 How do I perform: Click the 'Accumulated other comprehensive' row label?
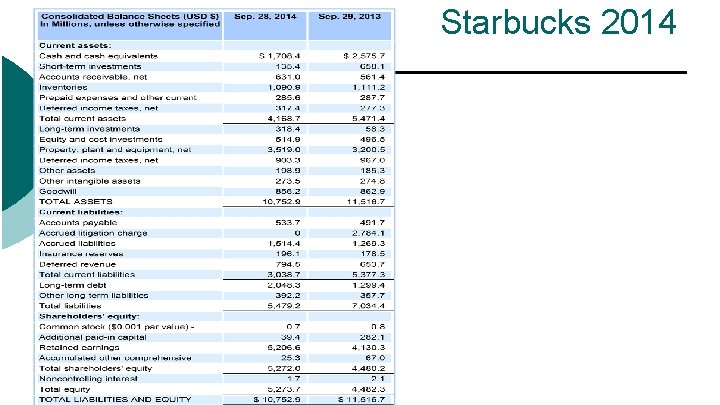click(x=115, y=358)
